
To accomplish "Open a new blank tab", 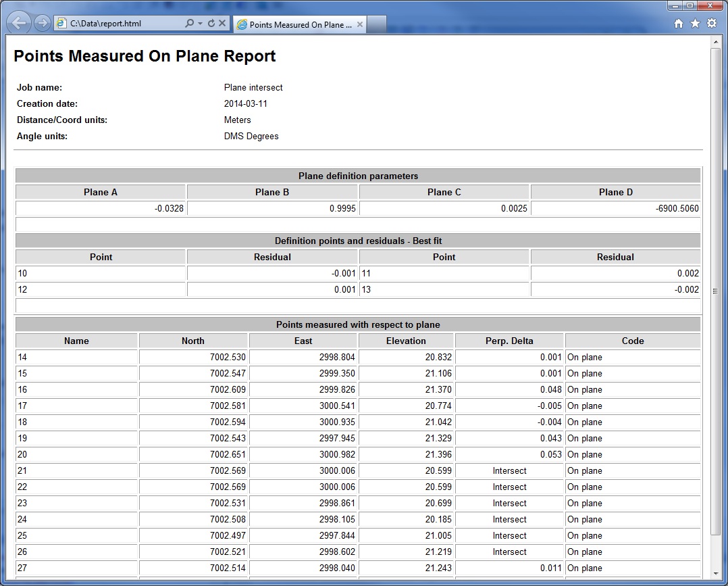I will pyautogui.click(x=376, y=24).
